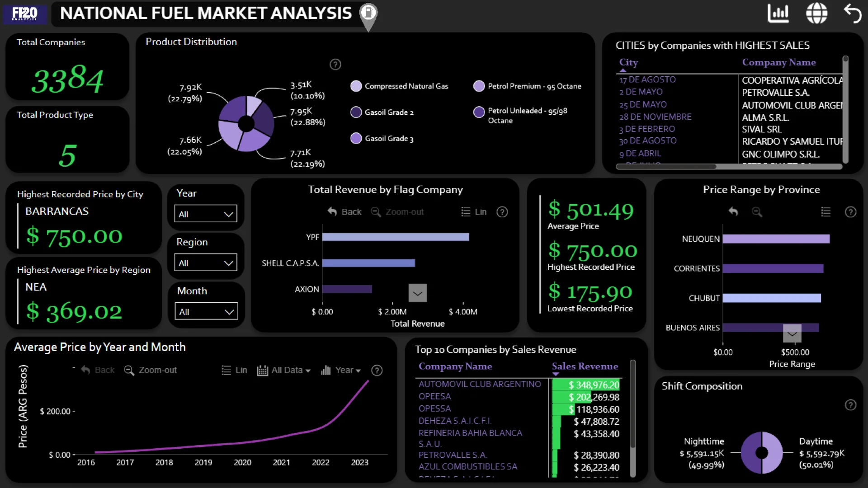Screen dimensions: 868x488
Task: Toggle Gasoil Grade 2 legend swatch
Action: click(356, 112)
